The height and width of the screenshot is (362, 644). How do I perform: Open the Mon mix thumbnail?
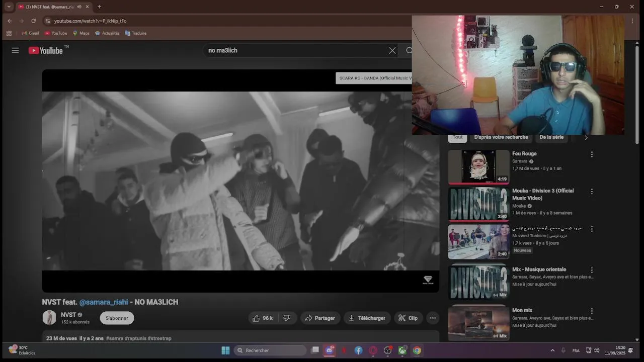(478, 323)
